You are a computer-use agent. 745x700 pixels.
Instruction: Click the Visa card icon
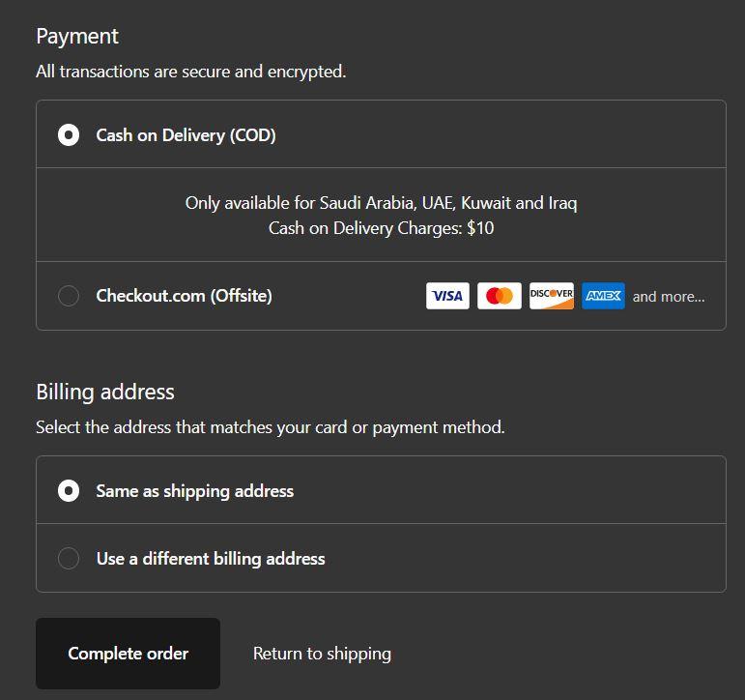447,296
